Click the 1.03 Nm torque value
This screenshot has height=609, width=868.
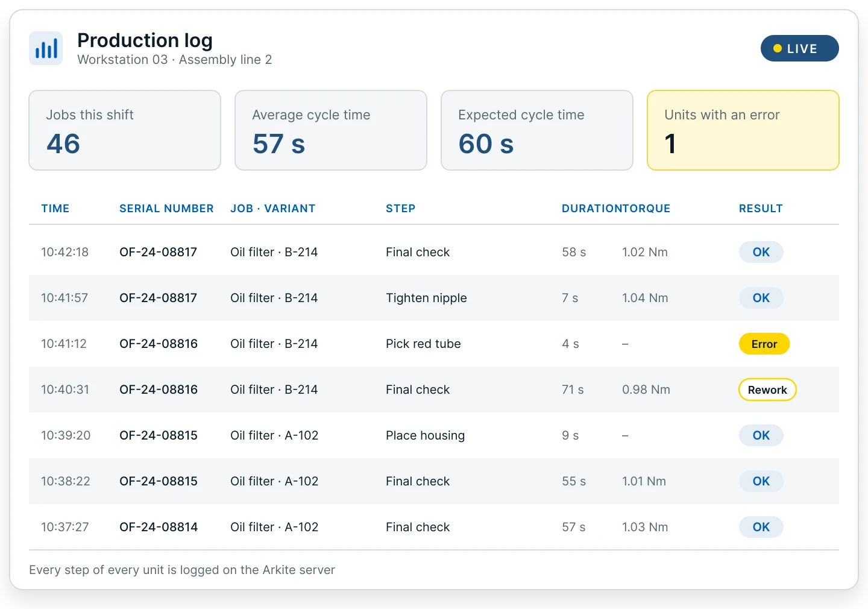[x=645, y=527]
